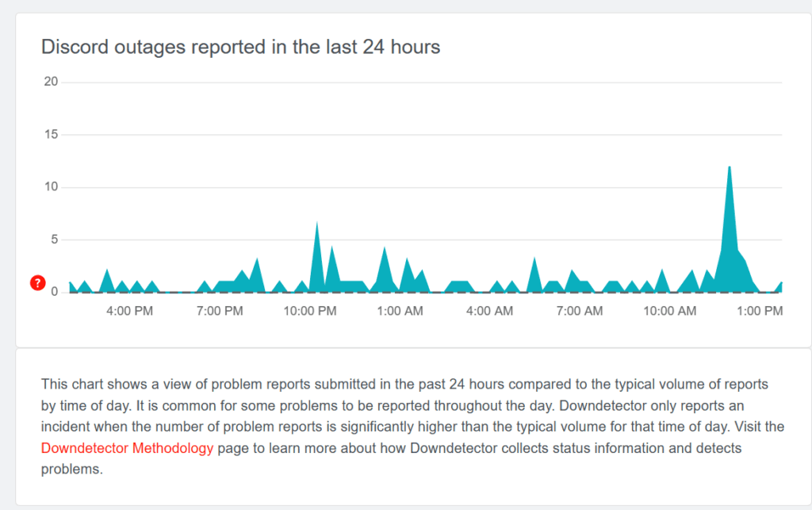The image size is (812, 510).
Task: Click the '7:00 PM' x-axis label
Action: pyautogui.click(x=220, y=311)
